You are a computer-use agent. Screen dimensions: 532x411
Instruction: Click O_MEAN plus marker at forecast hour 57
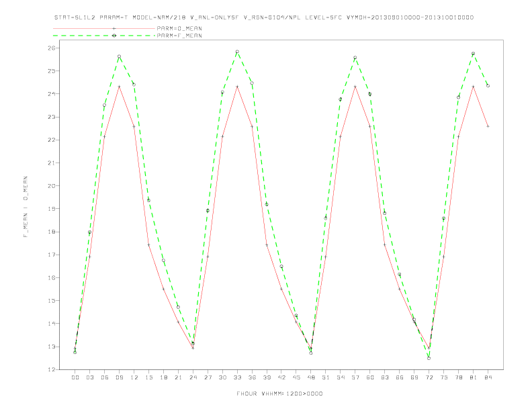coord(355,87)
